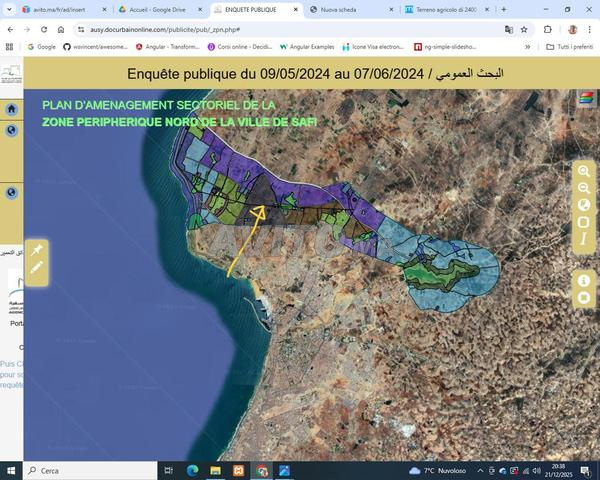The width and height of the screenshot is (600, 480).
Task: Expand hidden bookmarks double chevron
Action: [528, 47]
